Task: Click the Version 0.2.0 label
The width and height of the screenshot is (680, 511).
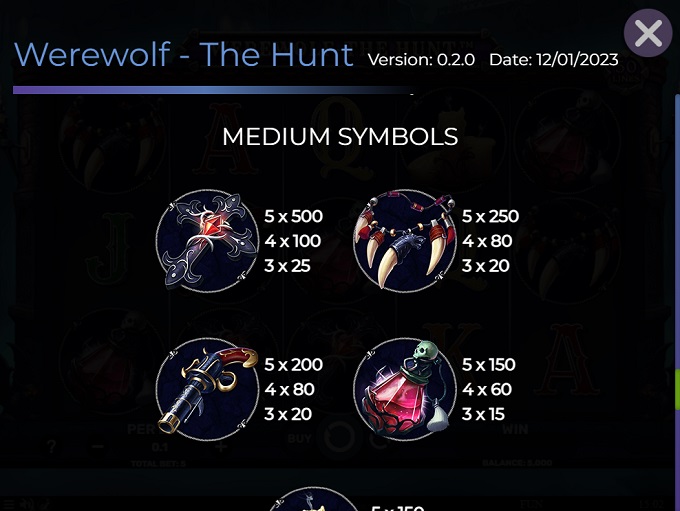Action: [421, 60]
